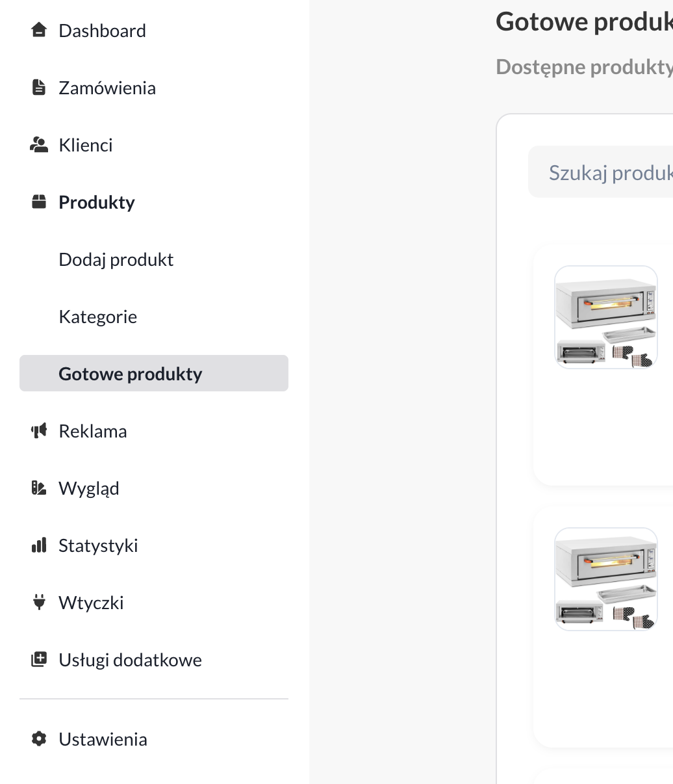Click the Ustawienia gear icon
This screenshot has height=784, width=673.
(x=39, y=738)
